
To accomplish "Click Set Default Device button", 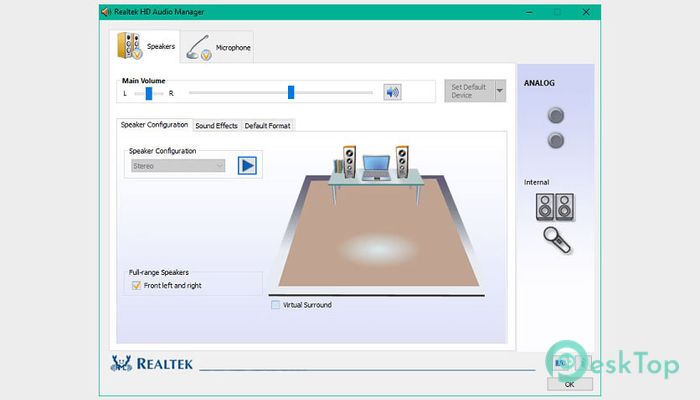I will click(x=469, y=91).
